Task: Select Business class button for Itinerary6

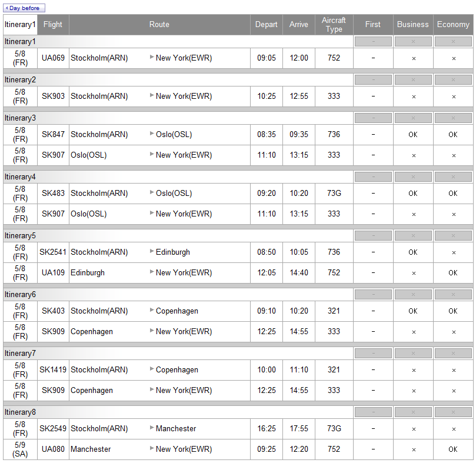Action: [413, 295]
